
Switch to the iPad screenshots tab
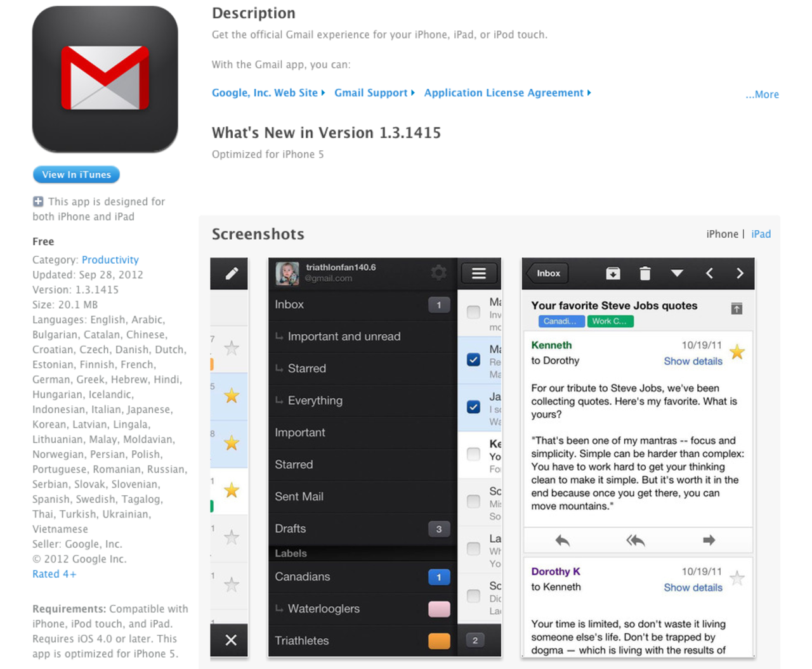click(x=761, y=233)
